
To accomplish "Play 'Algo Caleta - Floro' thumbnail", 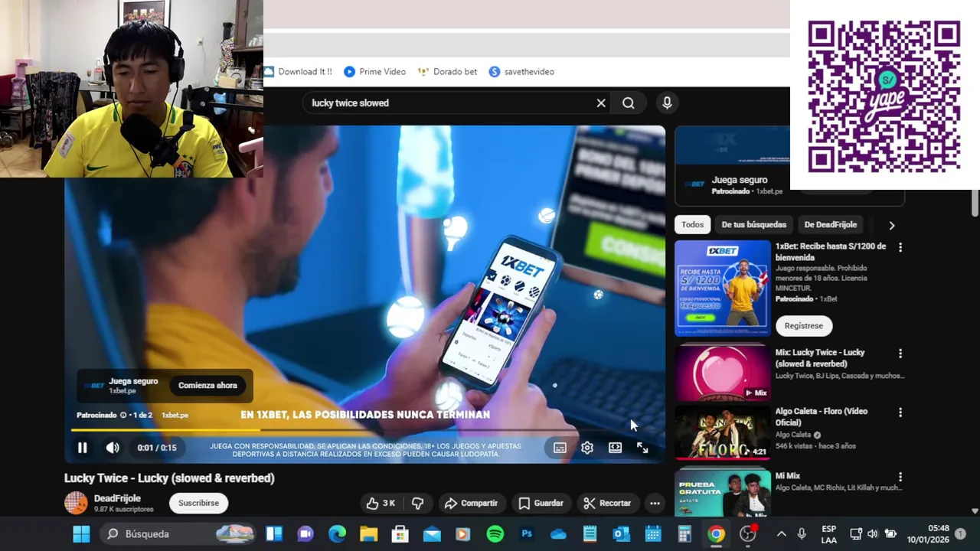I will click(723, 432).
